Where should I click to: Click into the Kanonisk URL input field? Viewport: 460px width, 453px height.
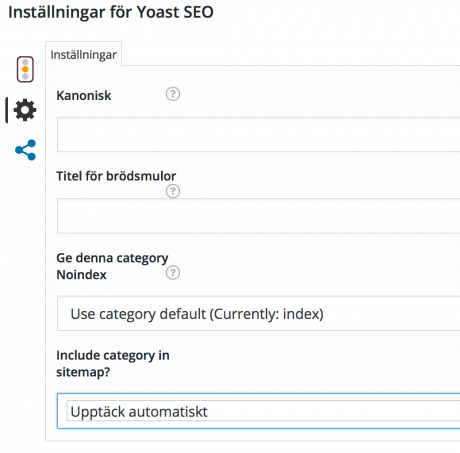(x=258, y=134)
